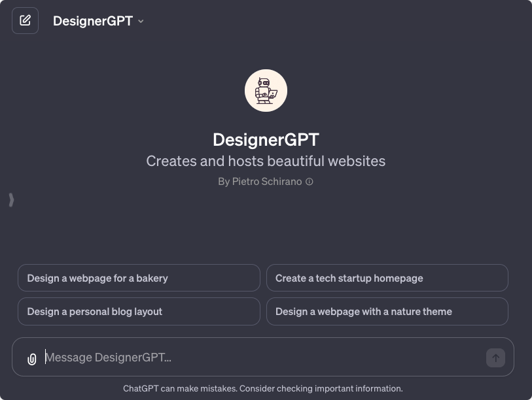The image size is (532, 400).
Task: Click the text cursor in the composer
Action: (x=46, y=358)
